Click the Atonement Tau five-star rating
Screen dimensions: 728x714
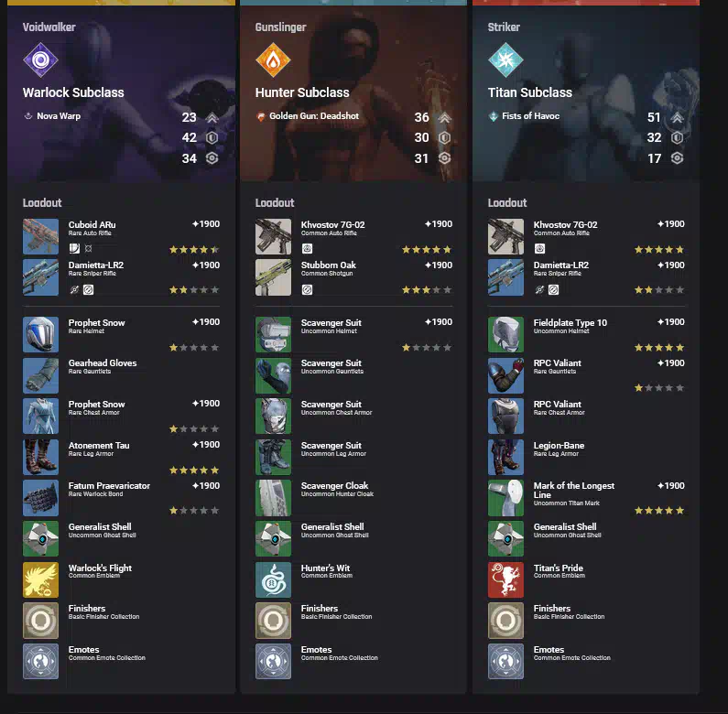[194, 471]
